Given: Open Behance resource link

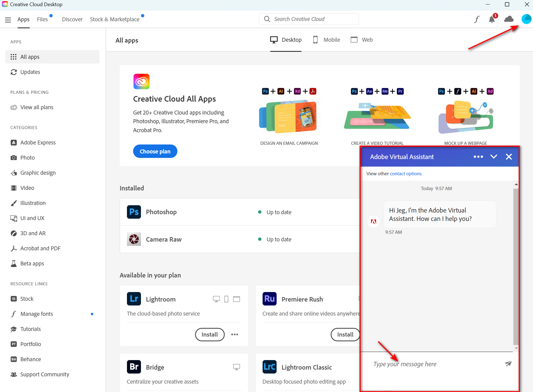Looking at the screenshot, I should tap(52, 359).
